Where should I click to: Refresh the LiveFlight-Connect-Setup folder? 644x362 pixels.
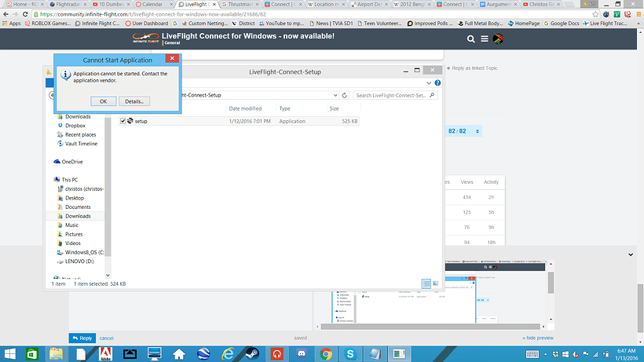(345, 95)
